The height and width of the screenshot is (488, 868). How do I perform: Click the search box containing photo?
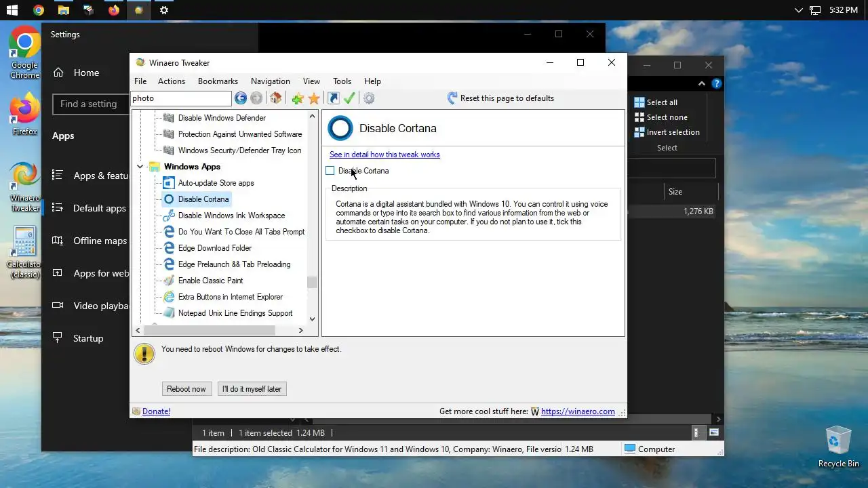(x=181, y=98)
